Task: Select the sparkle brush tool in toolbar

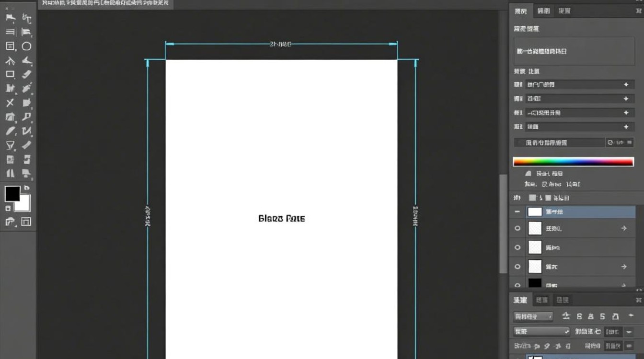Action: pyautogui.click(x=26, y=88)
